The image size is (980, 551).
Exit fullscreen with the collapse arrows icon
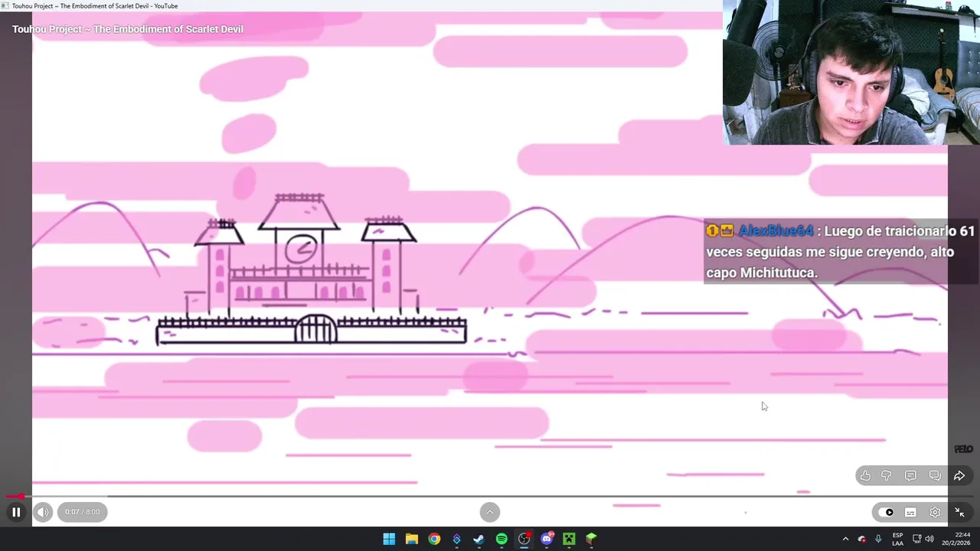pyautogui.click(x=959, y=513)
